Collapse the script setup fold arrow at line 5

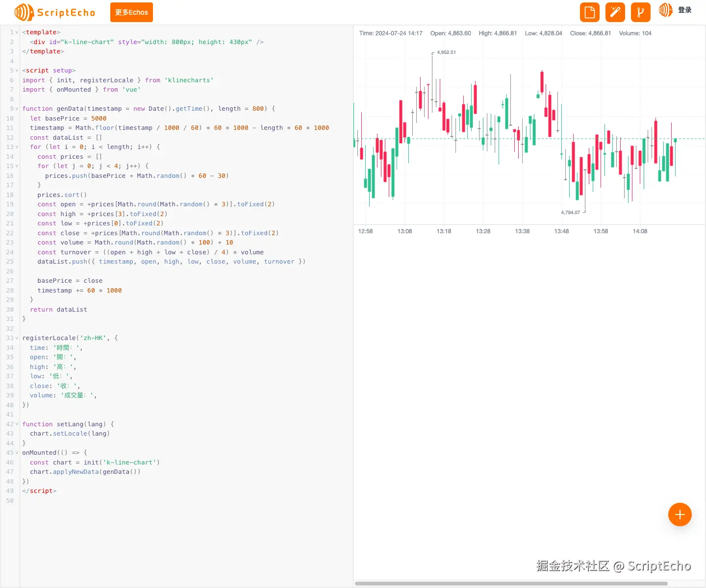(x=17, y=71)
